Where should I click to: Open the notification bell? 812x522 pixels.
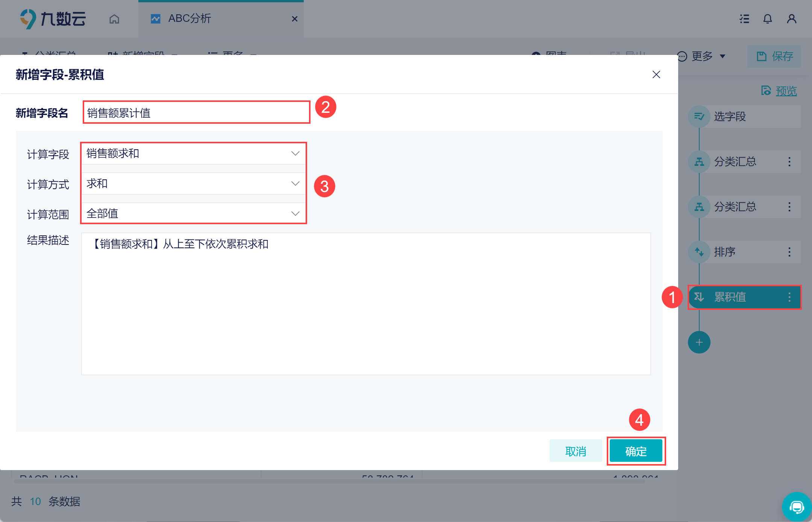pyautogui.click(x=767, y=19)
